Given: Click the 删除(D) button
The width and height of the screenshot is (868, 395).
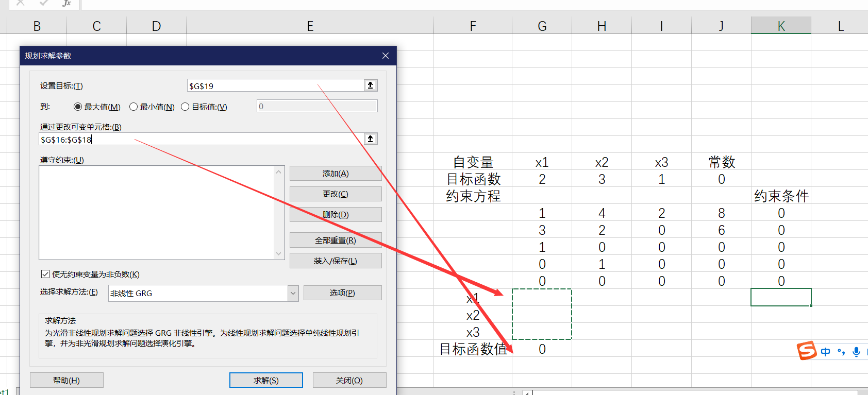Looking at the screenshot, I should coord(336,215).
